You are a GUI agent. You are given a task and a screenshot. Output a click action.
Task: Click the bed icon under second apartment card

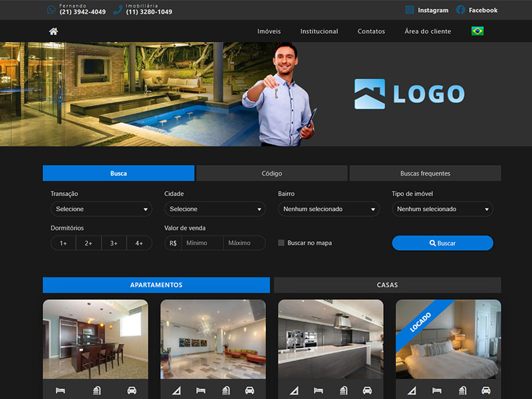[201, 390]
